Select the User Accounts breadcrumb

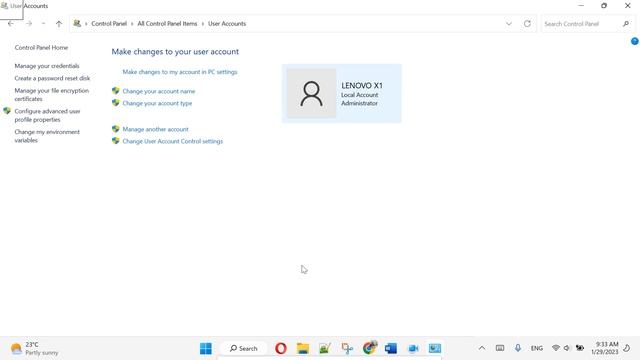[x=227, y=24]
